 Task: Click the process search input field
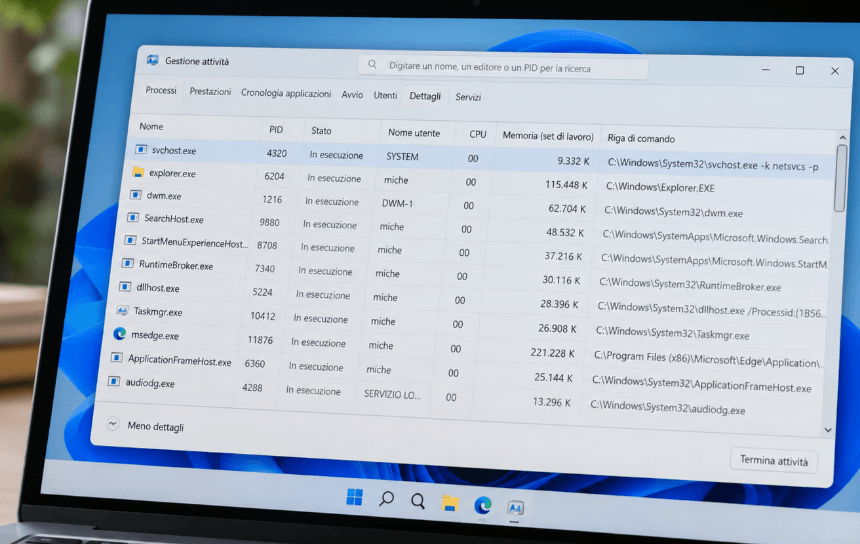502,67
